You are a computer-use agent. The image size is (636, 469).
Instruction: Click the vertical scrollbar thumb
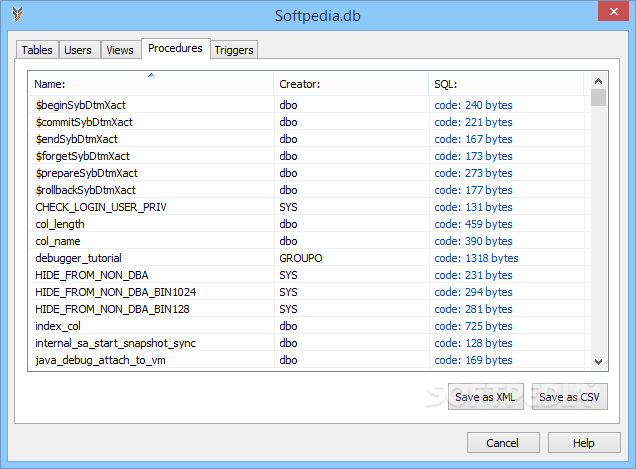coord(598,98)
